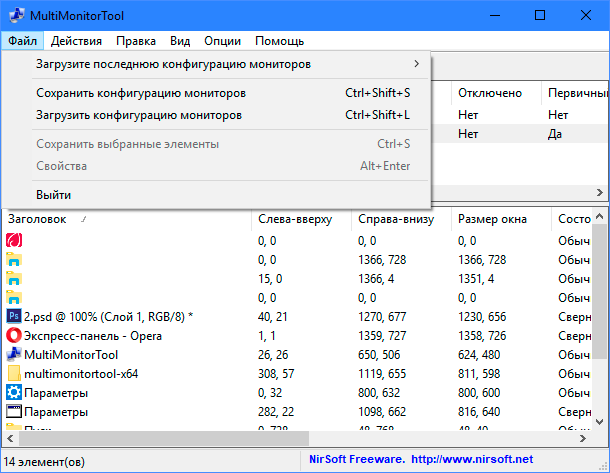Click the lower horizontal scrollbar right arrow

coord(583,439)
